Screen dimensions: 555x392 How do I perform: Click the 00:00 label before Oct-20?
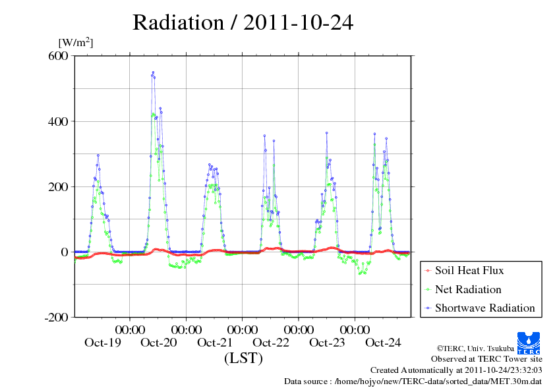click(x=130, y=330)
